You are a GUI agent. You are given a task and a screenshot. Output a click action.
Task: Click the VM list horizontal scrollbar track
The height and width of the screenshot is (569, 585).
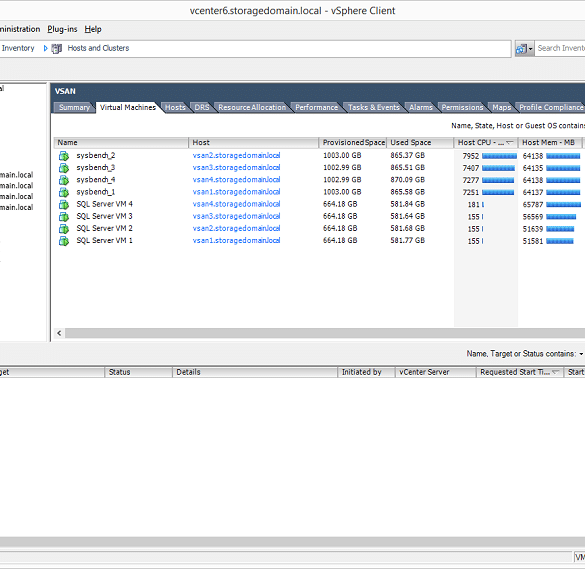[x=325, y=333]
